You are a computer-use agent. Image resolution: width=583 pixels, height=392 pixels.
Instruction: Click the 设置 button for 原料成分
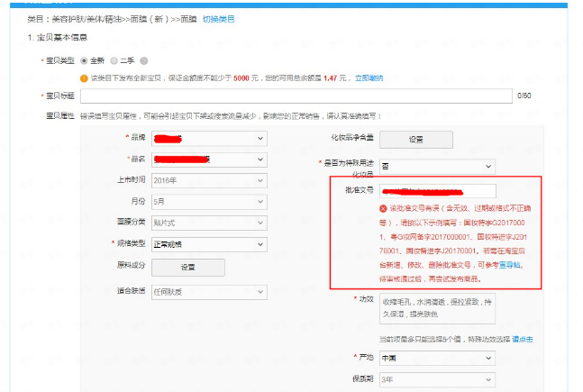coord(187,267)
